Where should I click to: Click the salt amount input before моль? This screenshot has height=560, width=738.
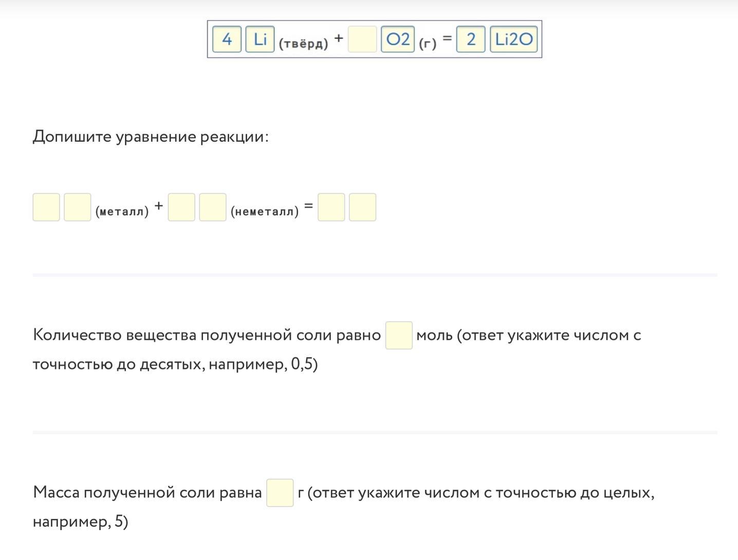coord(399,335)
